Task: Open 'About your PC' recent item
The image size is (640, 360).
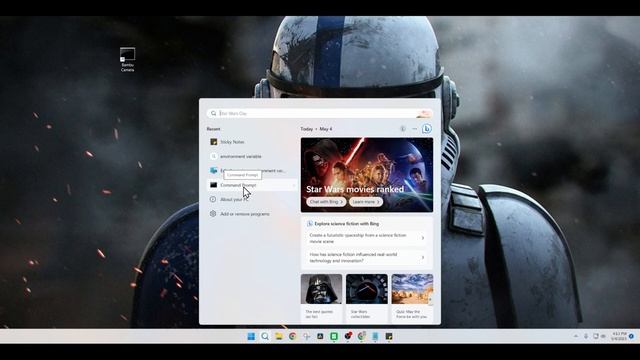Action: click(252, 200)
